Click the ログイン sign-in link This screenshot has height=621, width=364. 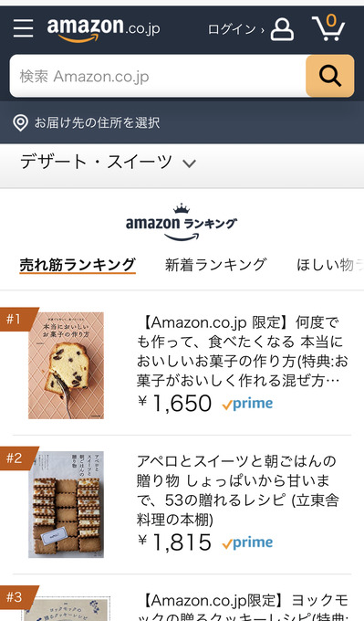235,29
